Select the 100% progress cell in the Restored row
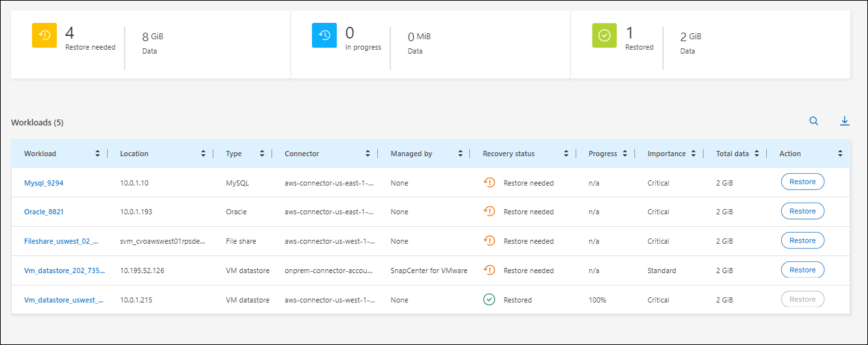 click(x=597, y=300)
